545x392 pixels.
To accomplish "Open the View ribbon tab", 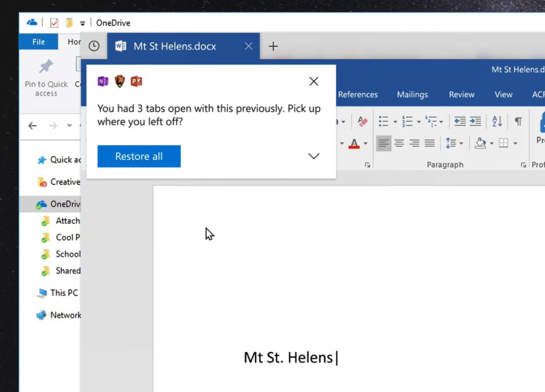I will (x=504, y=95).
